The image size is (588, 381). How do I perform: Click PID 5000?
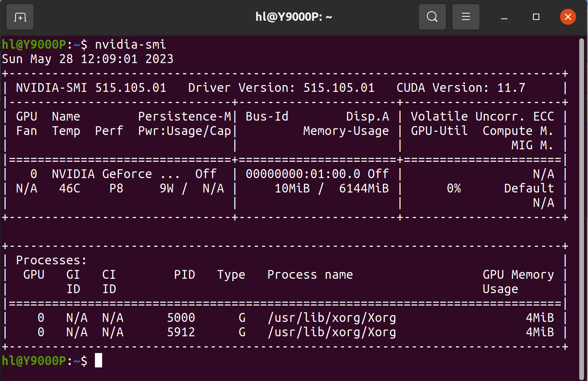[x=181, y=317]
